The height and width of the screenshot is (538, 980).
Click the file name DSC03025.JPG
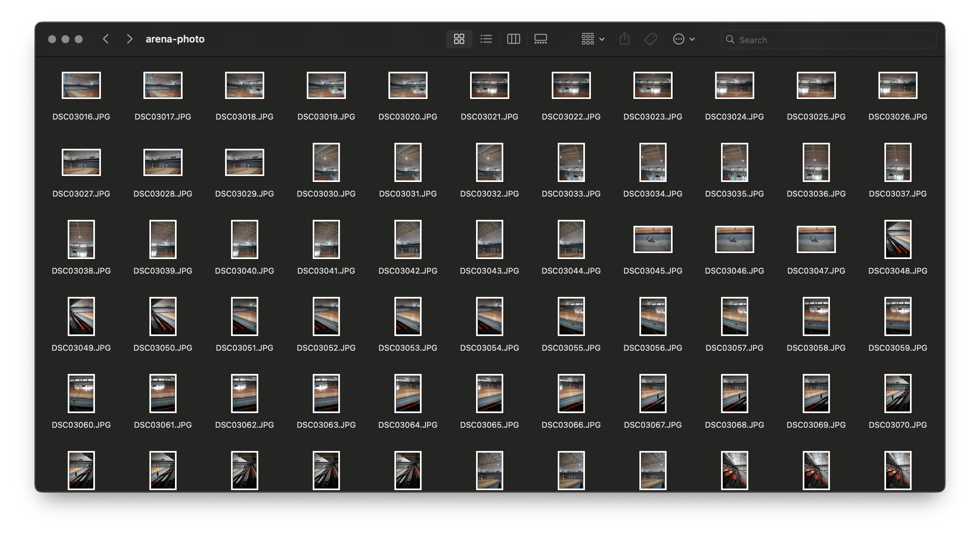coord(816,117)
